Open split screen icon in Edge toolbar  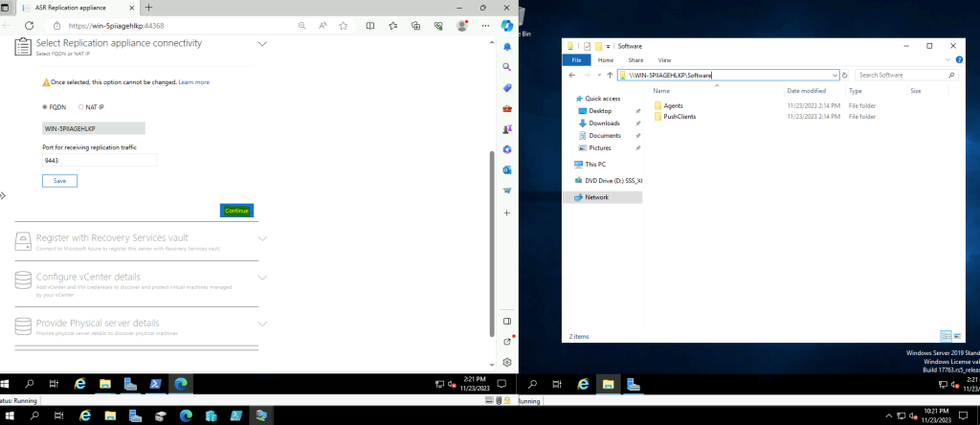(370, 26)
